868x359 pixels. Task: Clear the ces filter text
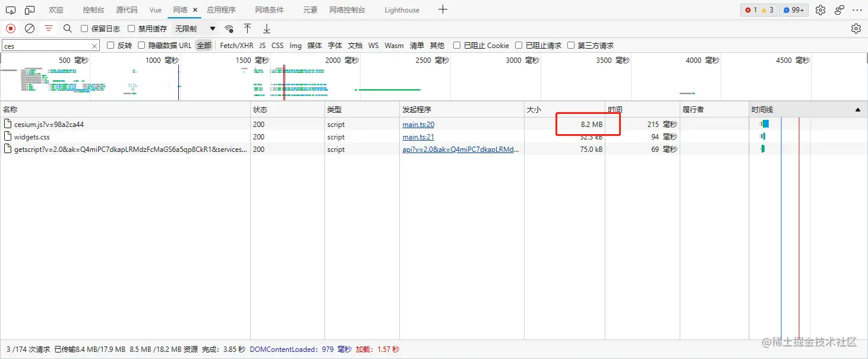(94, 46)
